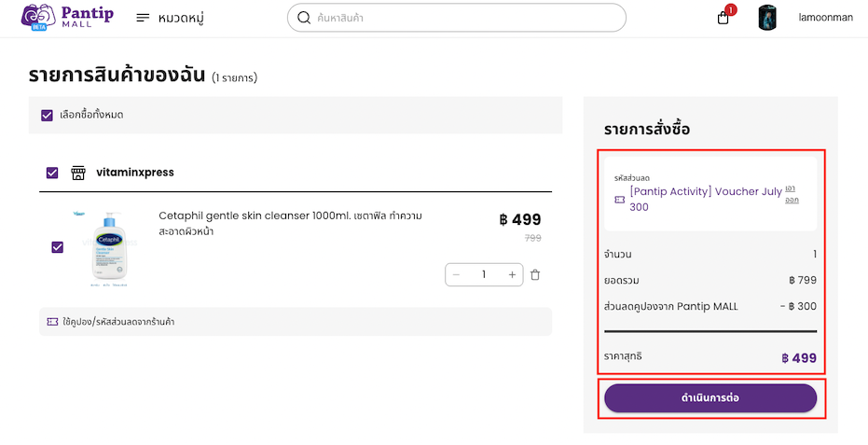Delete item with the trash icon
Screen dimensions: 868x445
tap(535, 275)
